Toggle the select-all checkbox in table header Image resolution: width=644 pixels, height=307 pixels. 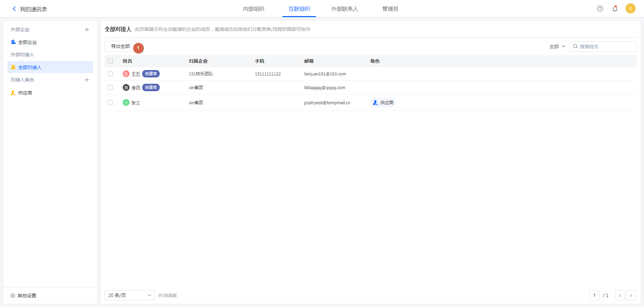[110, 61]
